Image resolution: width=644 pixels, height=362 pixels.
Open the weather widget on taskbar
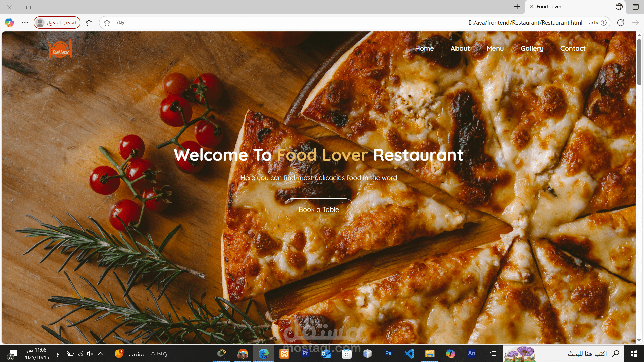point(129,354)
